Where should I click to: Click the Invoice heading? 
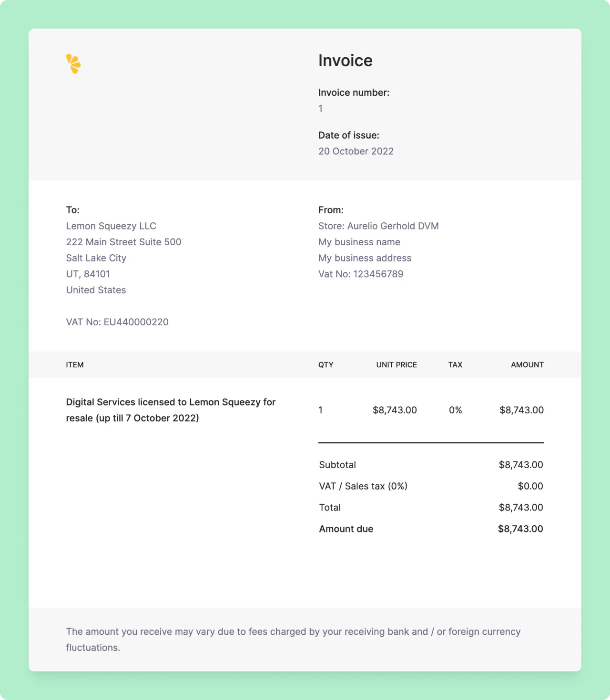(345, 60)
